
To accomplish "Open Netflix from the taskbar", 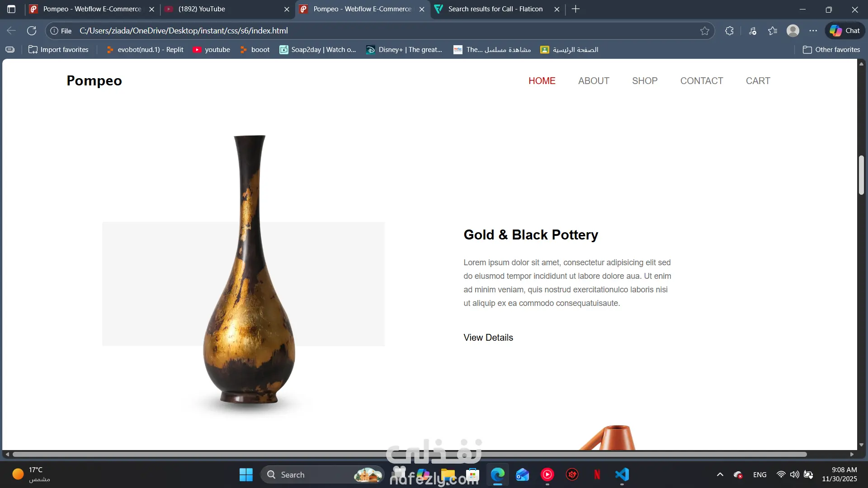I will pos(597,474).
